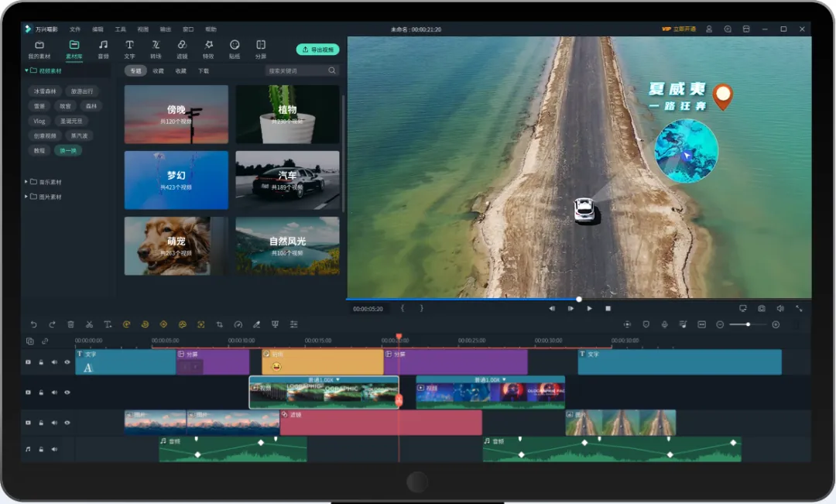
Task: Switch to the 下载 tab
Action: (204, 71)
